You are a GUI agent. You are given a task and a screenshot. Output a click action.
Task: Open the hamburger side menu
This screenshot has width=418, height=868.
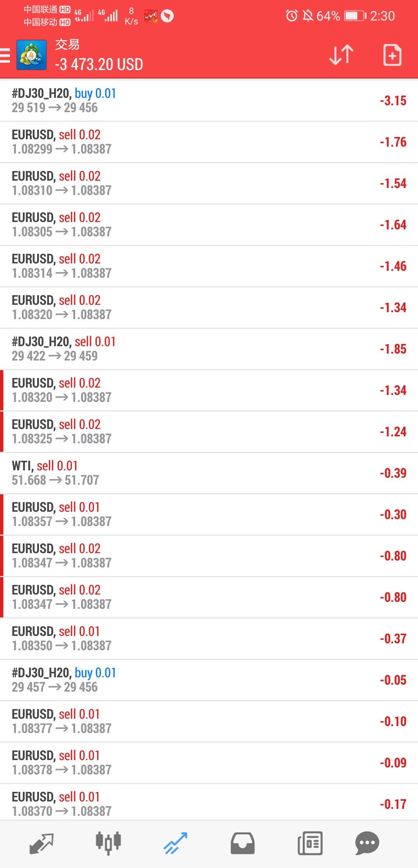(5, 55)
